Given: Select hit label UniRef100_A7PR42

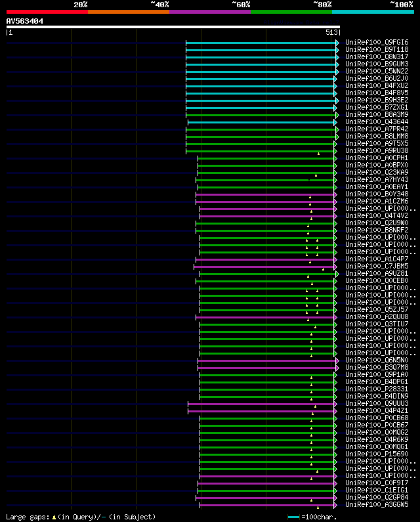Looking at the screenshot, I should pos(377,129).
